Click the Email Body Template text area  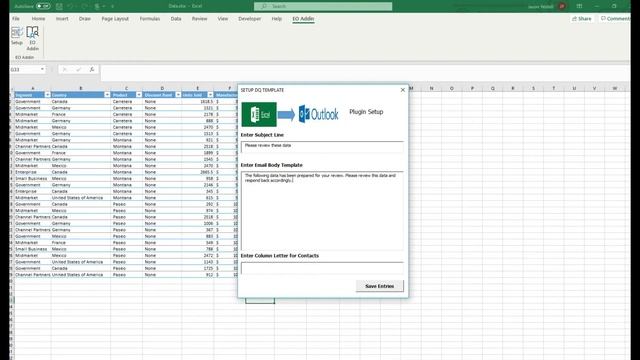322,211
